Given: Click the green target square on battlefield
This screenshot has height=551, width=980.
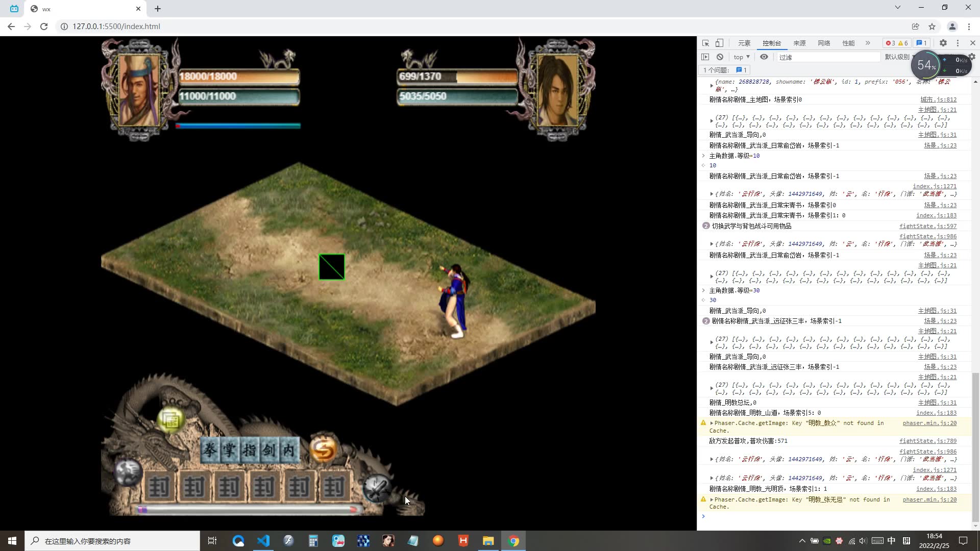Looking at the screenshot, I should coord(332,267).
